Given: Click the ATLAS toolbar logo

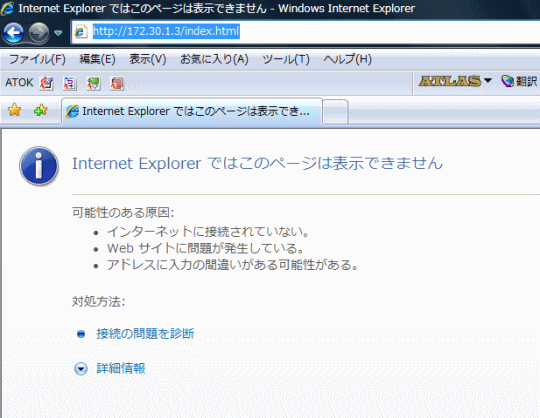Looking at the screenshot, I should (x=449, y=81).
